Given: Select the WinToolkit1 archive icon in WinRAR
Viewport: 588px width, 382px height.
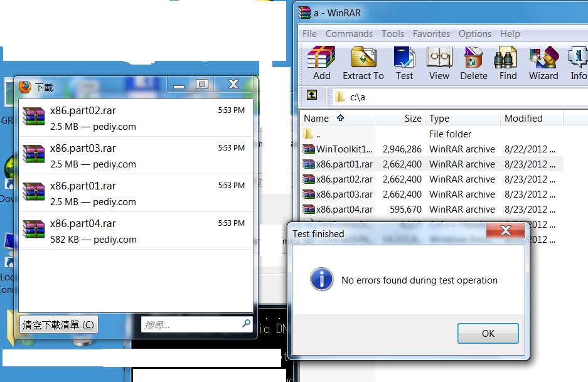Looking at the screenshot, I should click(309, 149).
